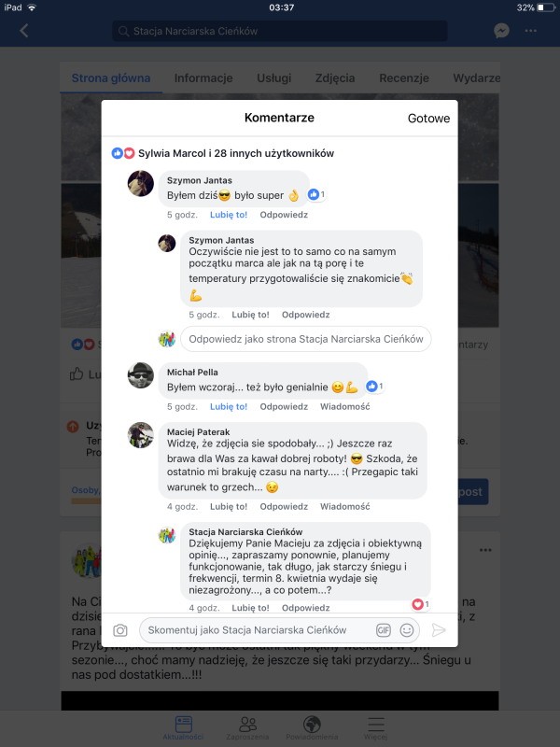The width and height of the screenshot is (560, 747).
Task: Open the GIF picker in comment box
Action: [384, 630]
